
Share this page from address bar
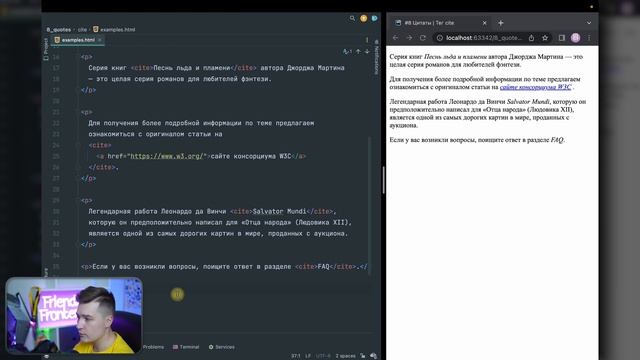tap(531, 38)
